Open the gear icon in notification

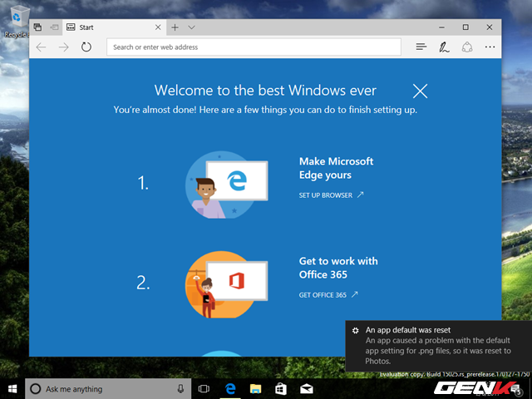pyautogui.click(x=355, y=331)
